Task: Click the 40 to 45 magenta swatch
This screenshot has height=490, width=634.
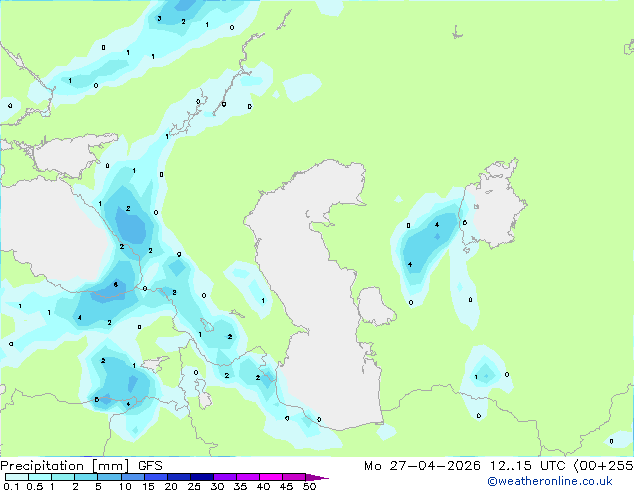Action: click(x=271, y=477)
